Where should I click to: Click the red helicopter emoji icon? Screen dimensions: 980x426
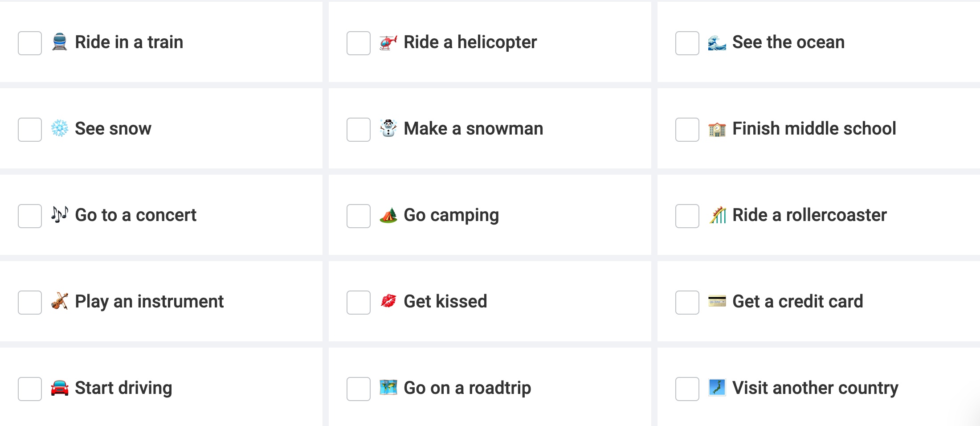point(388,42)
